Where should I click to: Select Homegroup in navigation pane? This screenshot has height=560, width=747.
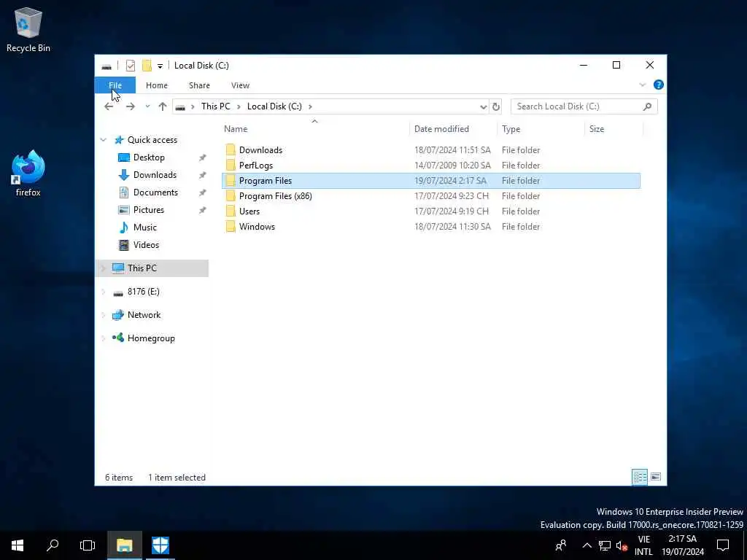[x=150, y=338]
